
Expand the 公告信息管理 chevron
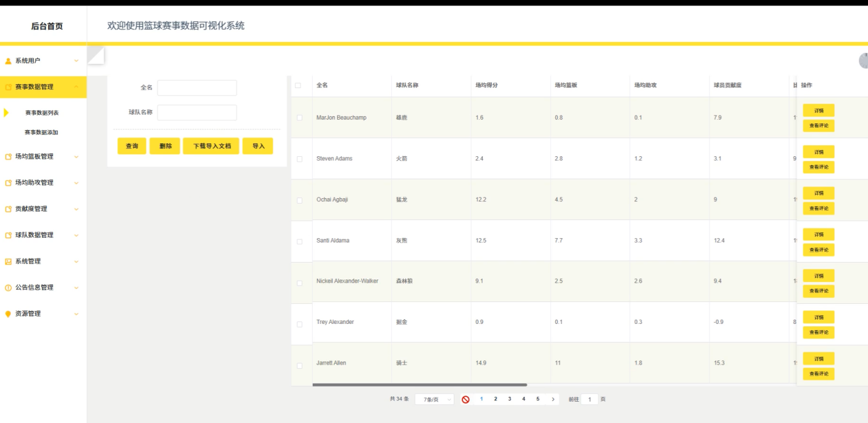point(77,287)
